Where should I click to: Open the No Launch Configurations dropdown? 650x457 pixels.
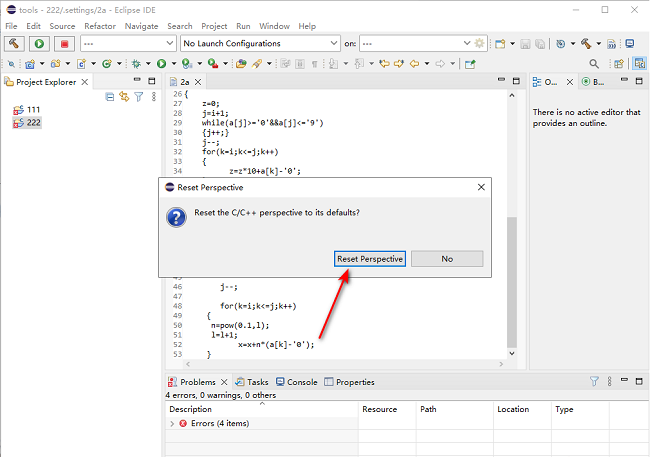(x=261, y=44)
